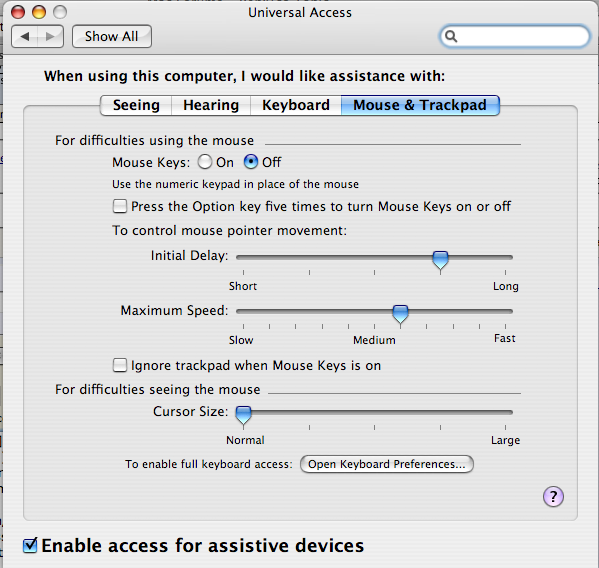This screenshot has height=568, width=599.
Task: Click the Slow label under Maximum Speed
Action: pyautogui.click(x=241, y=340)
